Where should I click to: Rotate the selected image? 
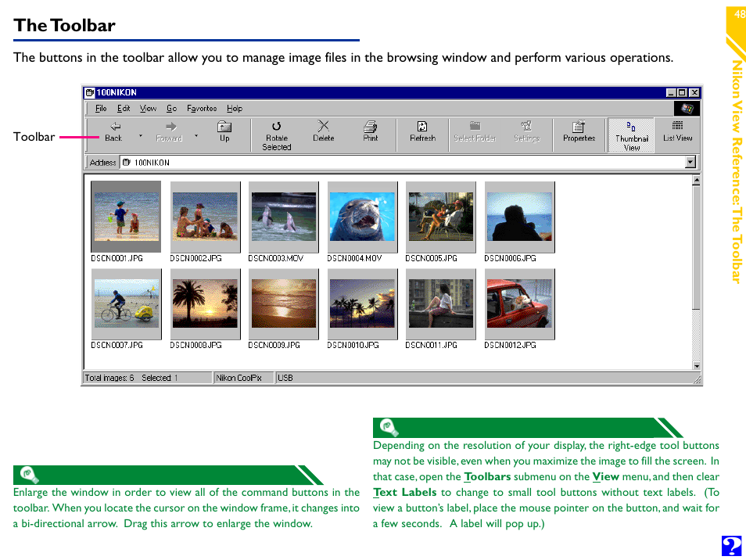point(276,135)
